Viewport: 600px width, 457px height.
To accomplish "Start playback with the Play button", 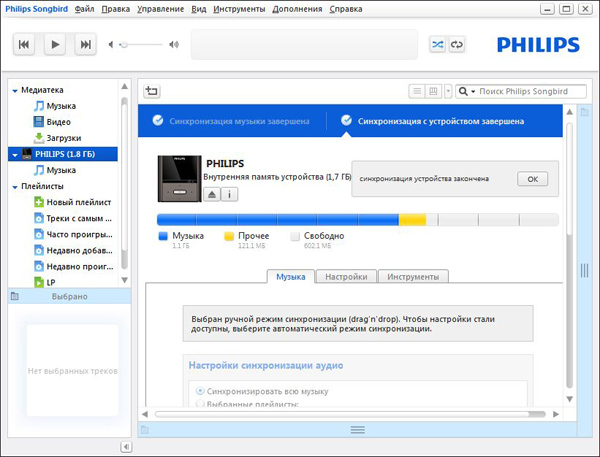I will tap(55, 45).
